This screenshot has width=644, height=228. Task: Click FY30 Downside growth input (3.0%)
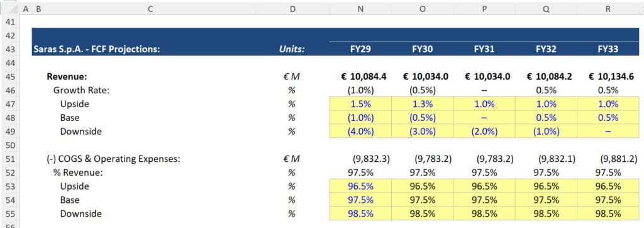point(422,132)
